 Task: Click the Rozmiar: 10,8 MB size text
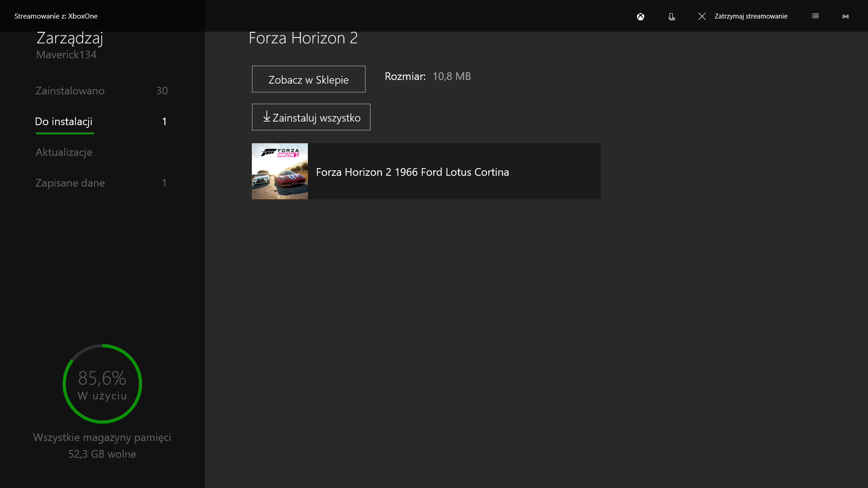pos(428,76)
